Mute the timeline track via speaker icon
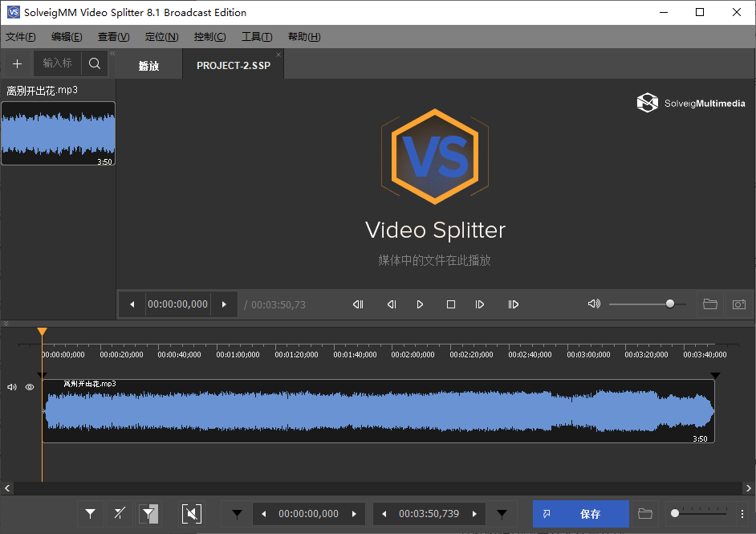 click(12, 387)
